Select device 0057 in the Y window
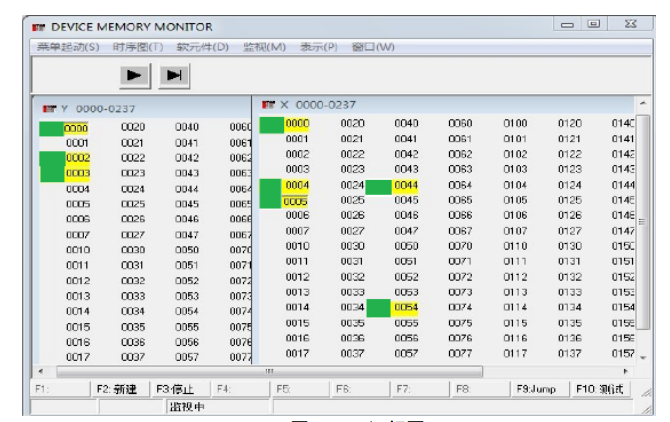Screen dimensions: 670x422 pyautogui.click(x=187, y=357)
